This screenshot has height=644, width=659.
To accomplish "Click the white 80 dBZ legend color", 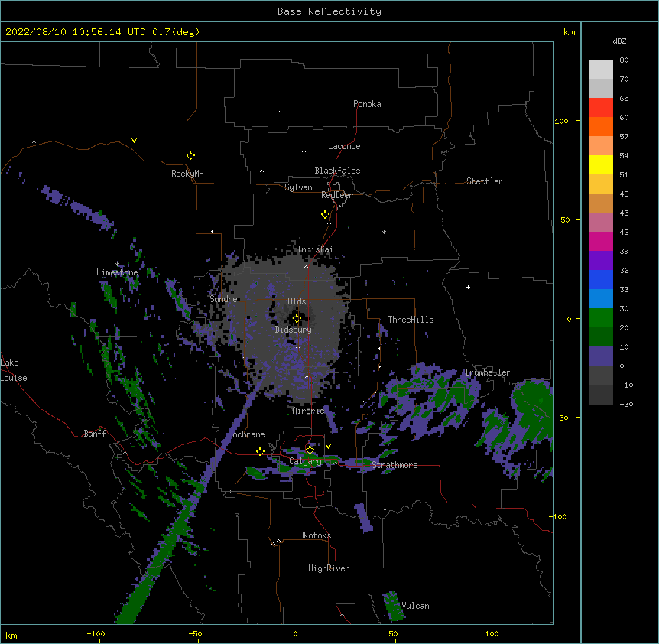I will click(601, 69).
